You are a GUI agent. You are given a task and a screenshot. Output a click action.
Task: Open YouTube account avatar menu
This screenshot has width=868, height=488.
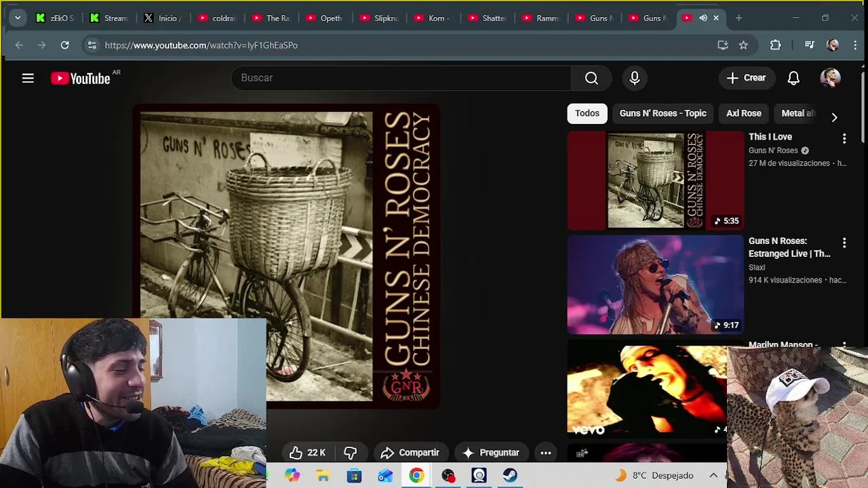pos(831,78)
